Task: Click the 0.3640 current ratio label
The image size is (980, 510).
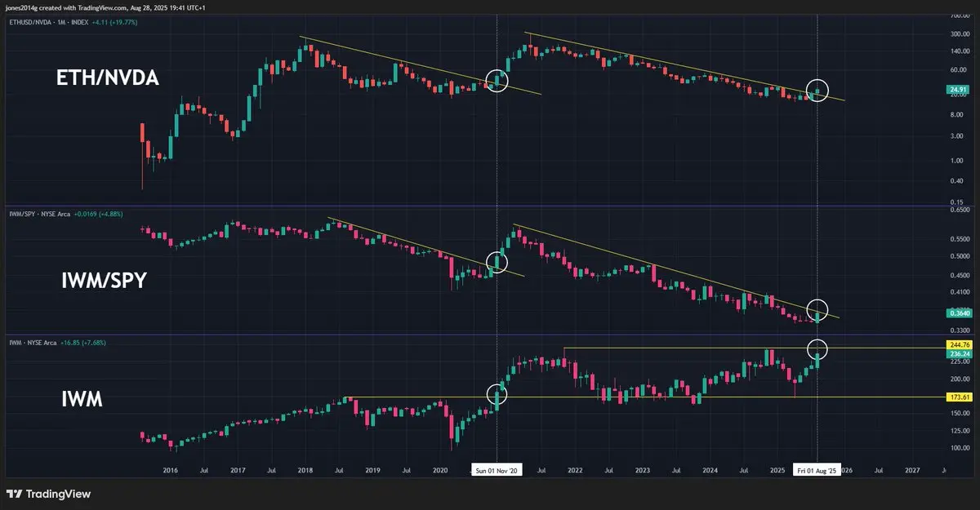Action: [x=958, y=313]
